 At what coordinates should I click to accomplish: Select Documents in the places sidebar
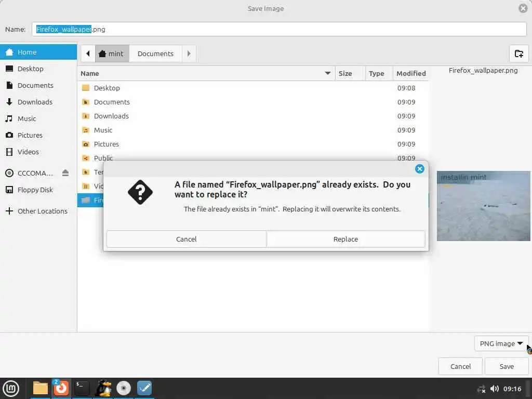[x=38, y=86]
